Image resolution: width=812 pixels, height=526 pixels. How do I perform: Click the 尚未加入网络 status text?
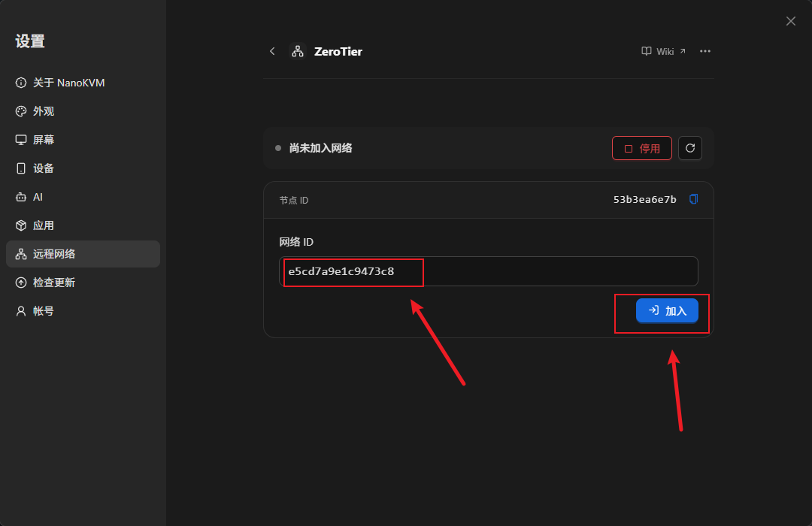pyautogui.click(x=320, y=148)
